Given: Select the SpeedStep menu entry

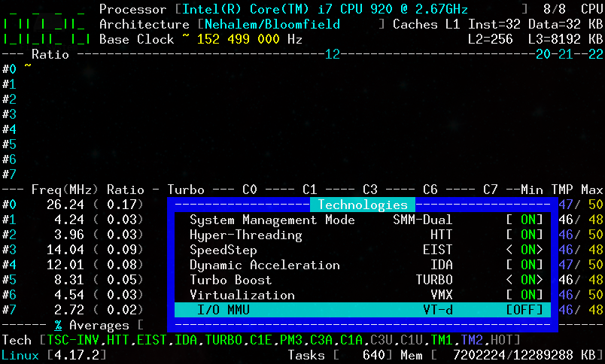Looking at the screenshot, I should coord(223,250).
